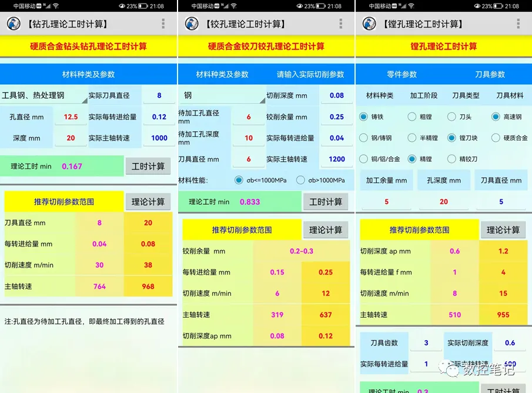Tap the app logo in the drilling screen header
Screen dimensions: 532x393
point(14,24)
